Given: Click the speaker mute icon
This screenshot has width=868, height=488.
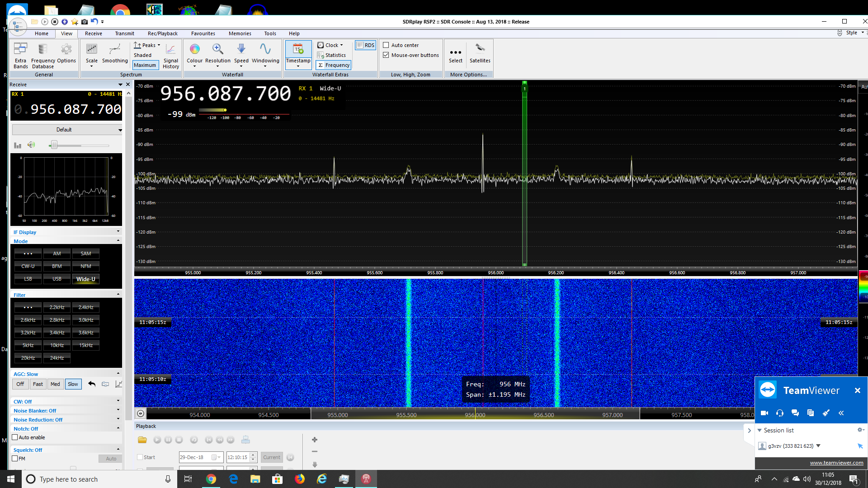Looking at the screenshot, I should pyautogui.click(x=31, y=145).
